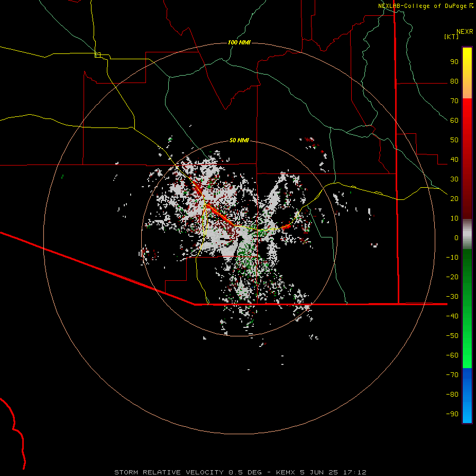This screenshot has width=476, height=476.
Task: Click the 10 value on velocity scale
Action: [454, 218]
